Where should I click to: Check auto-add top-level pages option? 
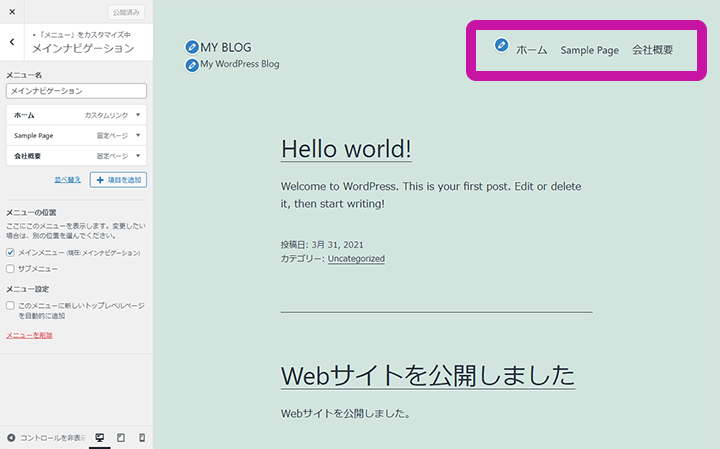click(x=11, y=305)
